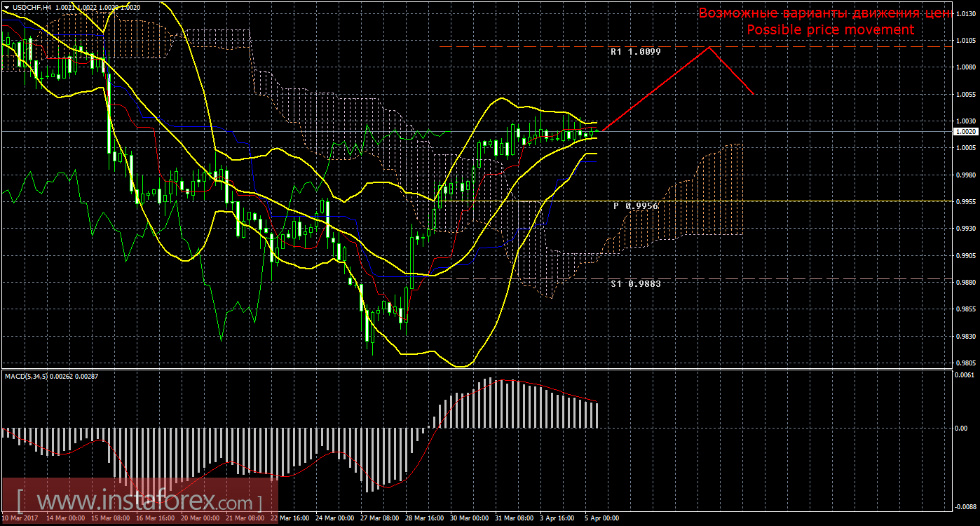The height and width of the screenshot is (526, 980).
Task: Click the 0.9905 value on price scale
Action: point(965,256)
